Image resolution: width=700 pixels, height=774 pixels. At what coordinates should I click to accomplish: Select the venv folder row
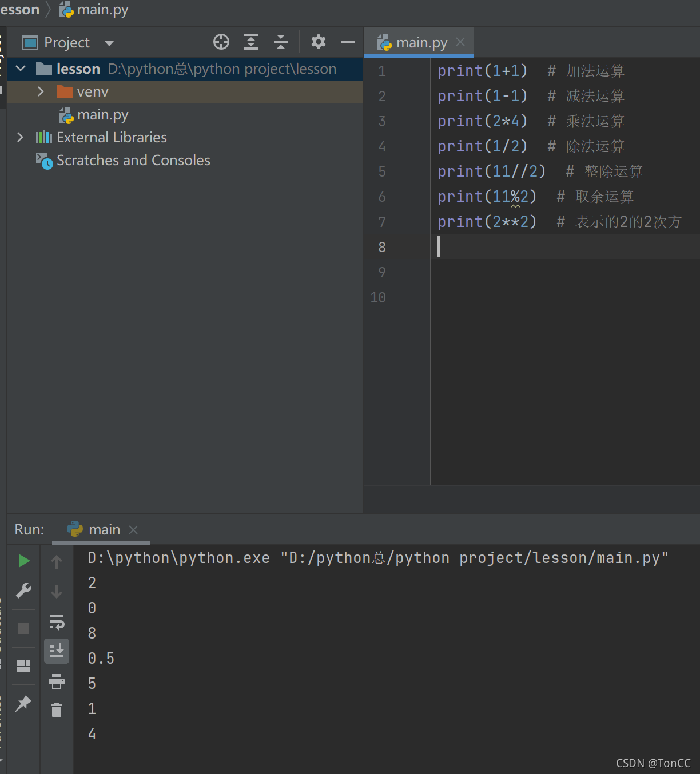coord(185,91)
